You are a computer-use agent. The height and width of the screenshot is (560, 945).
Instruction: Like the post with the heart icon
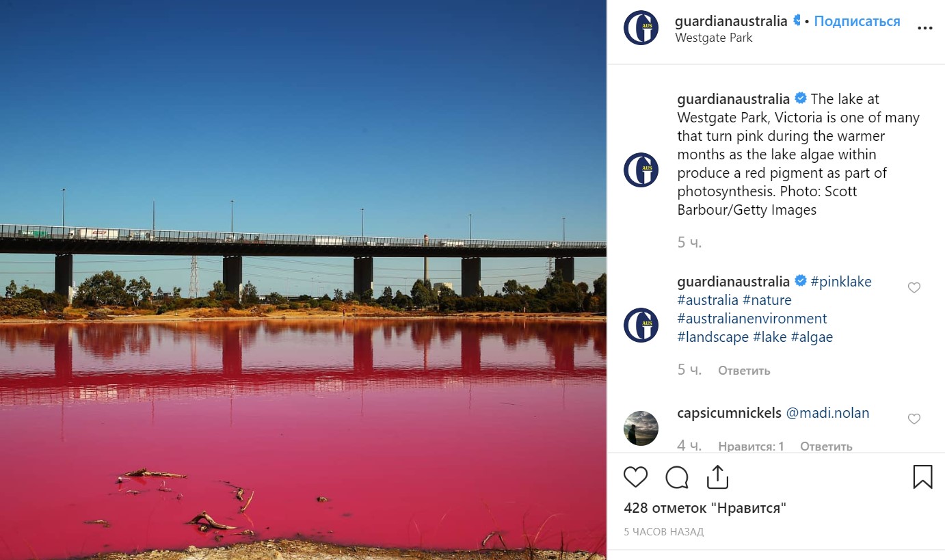click(635, 477)
